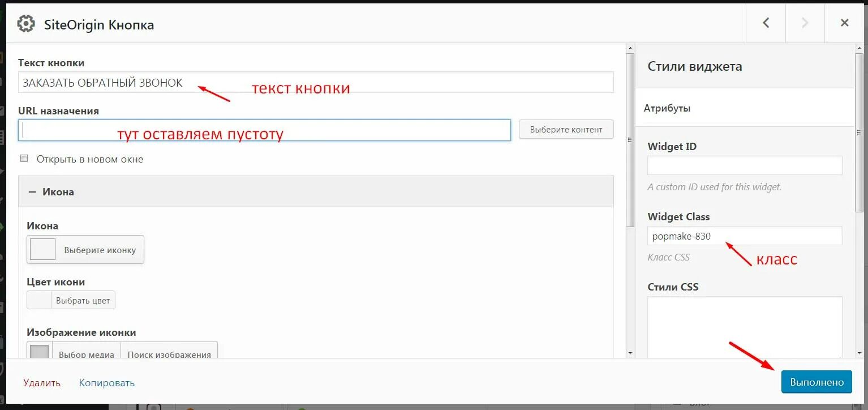Go to previous widget with left chevron
The height and width of the screenshot is (410, 868).
(766, 23)
